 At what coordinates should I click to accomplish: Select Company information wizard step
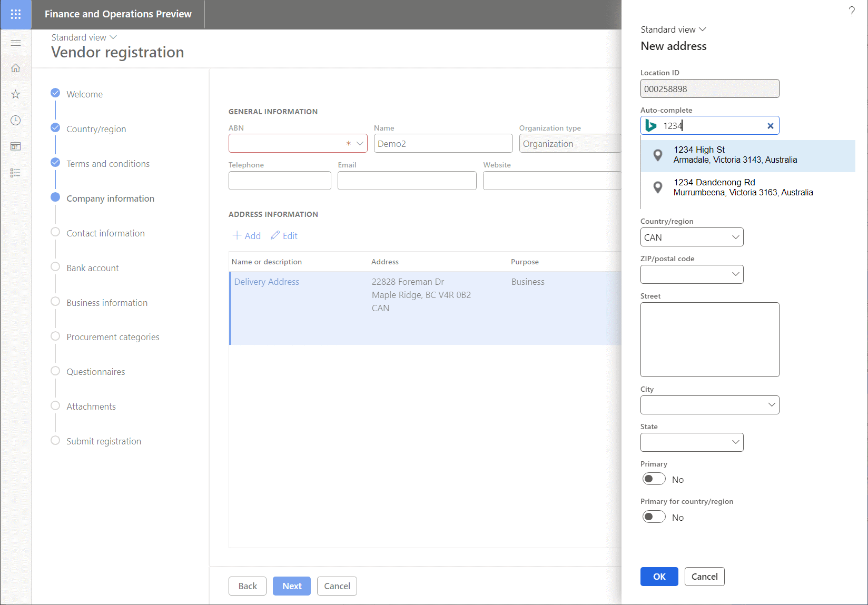[x=110, y=199]
